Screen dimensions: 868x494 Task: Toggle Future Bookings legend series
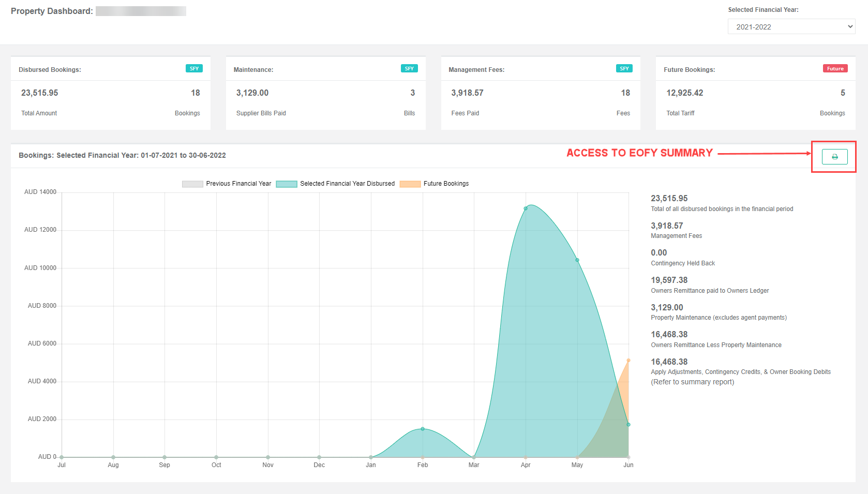click(x=446, y=184)
